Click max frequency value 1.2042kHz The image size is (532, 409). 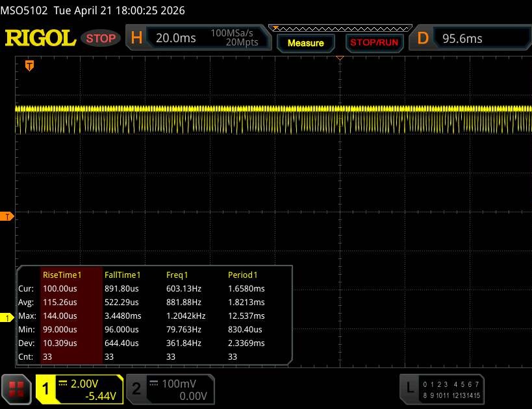(186, 316)
